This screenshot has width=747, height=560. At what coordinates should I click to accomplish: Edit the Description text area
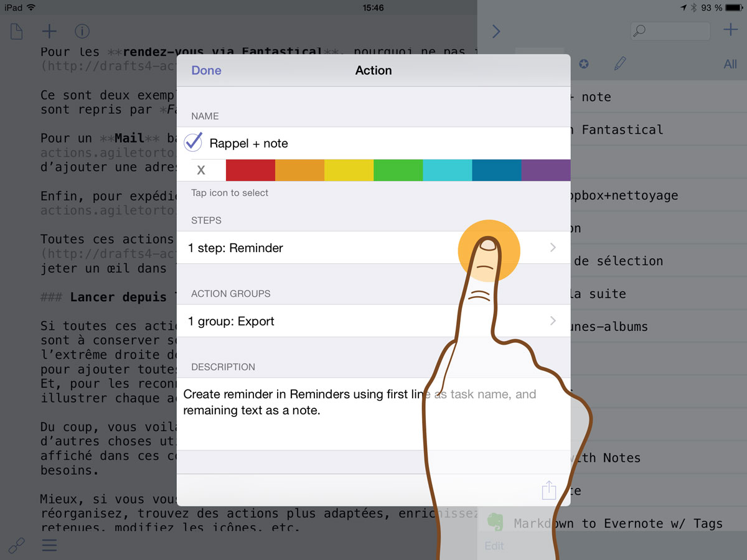[374, 414]
